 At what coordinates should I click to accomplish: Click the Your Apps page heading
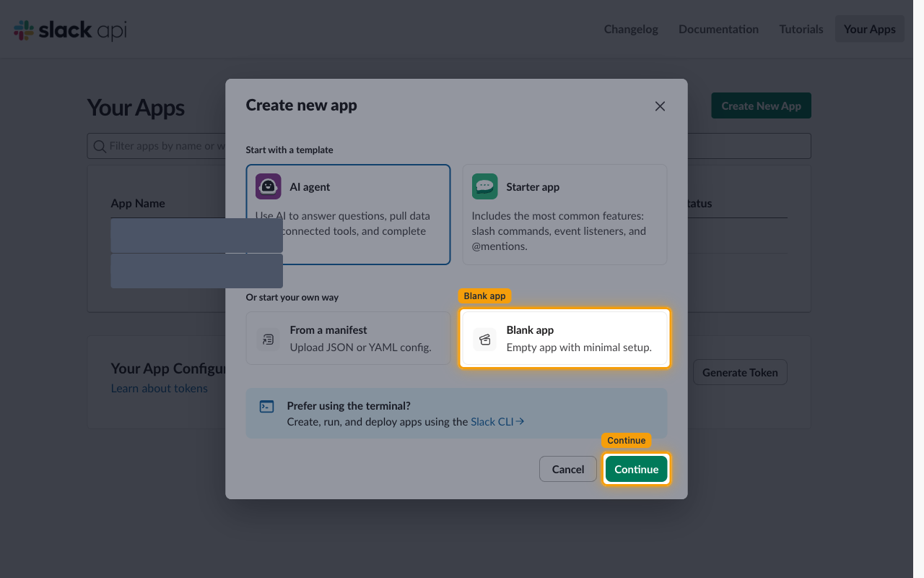136,108
